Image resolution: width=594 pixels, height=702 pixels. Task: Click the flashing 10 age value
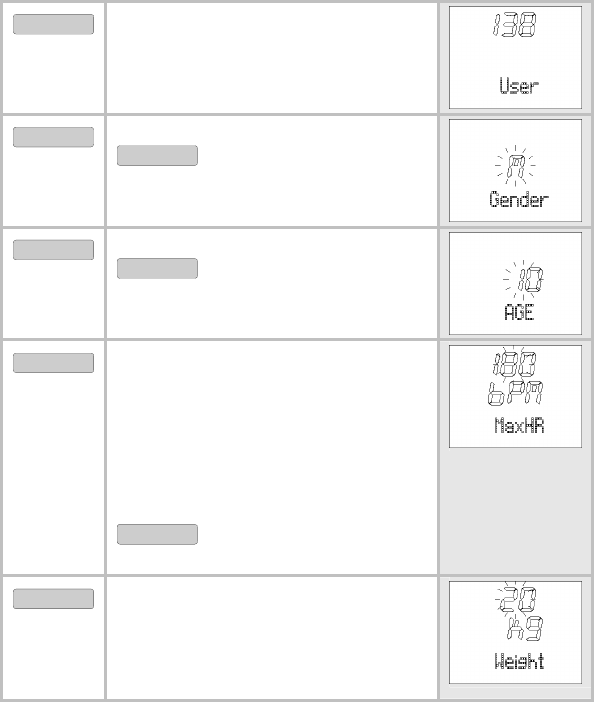(x=531, y=279)
